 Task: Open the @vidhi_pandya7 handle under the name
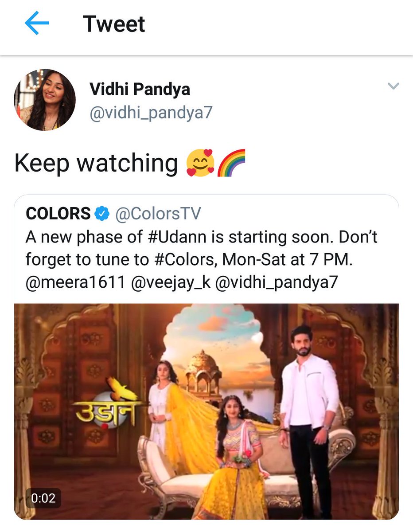151,113
